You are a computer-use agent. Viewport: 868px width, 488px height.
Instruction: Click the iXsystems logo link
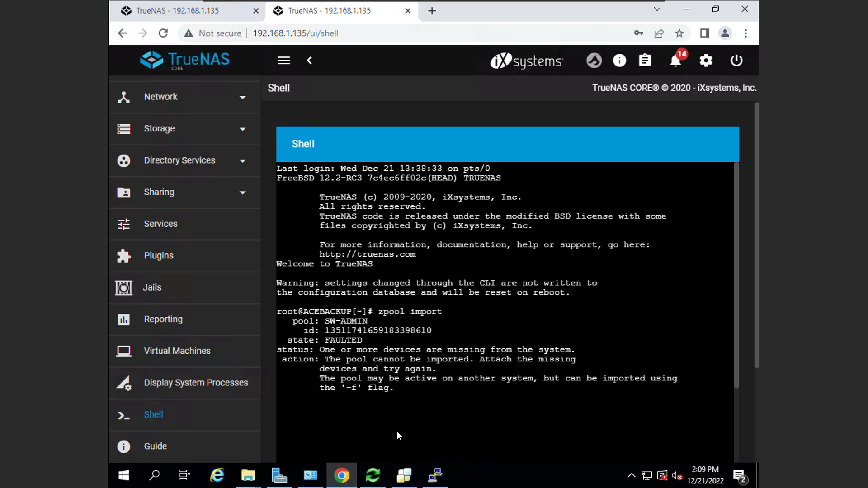(527, 61)
